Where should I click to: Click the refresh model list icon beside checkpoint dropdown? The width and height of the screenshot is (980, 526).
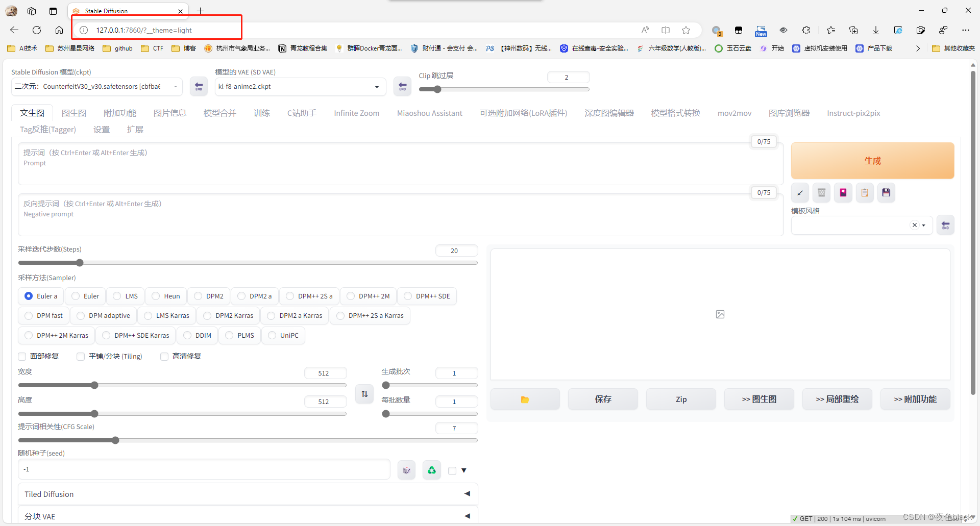point(199,86)
